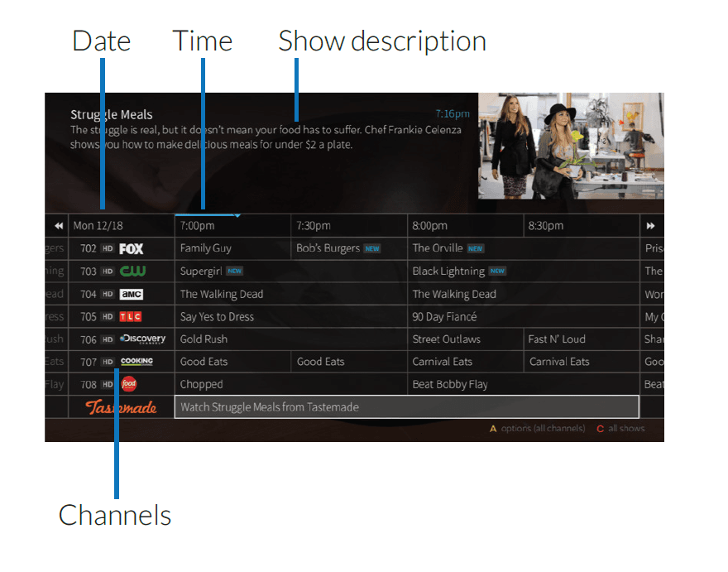Image resolution: width=728 pixels, height=572 pixels.
Task: Select the Food Network logo
Action: tap(130, 384)
